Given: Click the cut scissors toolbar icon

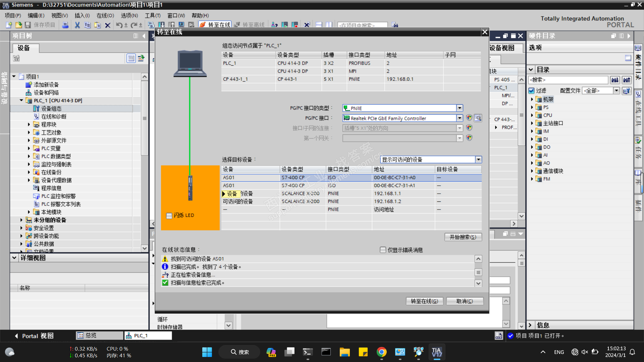Looking at the screenshot, I should (x=77, y=25).
